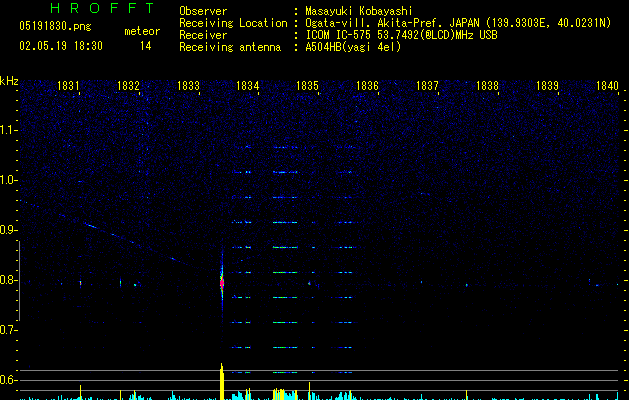This screenshot has width=629, height=400.
Task: Select observer name Masayuki Kobayashi
Action: 359,11
